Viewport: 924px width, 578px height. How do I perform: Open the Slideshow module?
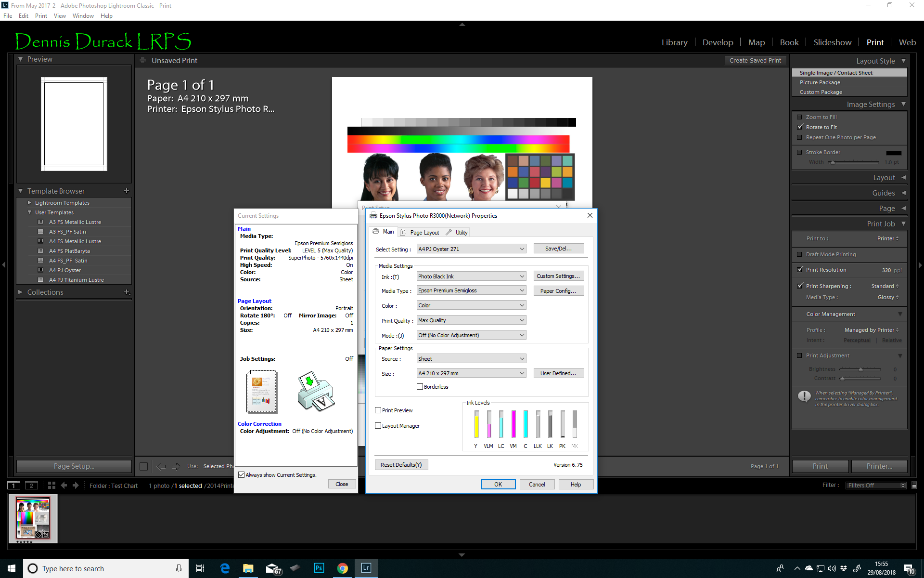[832, 42]
